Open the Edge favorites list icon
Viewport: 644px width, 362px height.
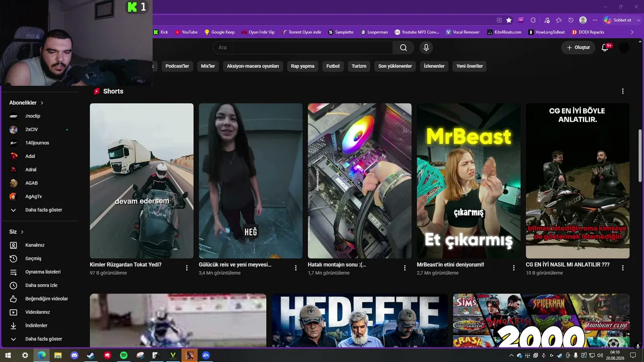pos(558,20)
